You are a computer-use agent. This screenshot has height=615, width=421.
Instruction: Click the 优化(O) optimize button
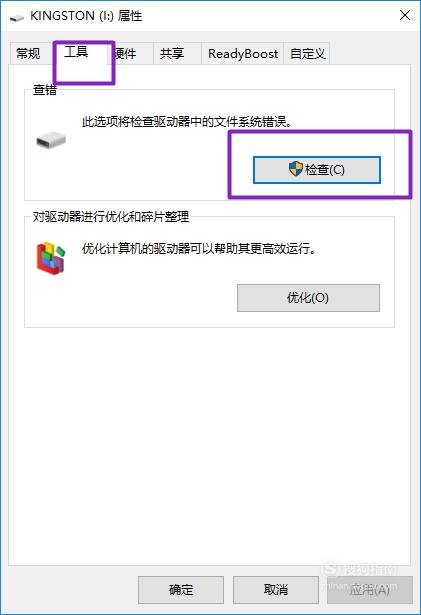(308, 298)
